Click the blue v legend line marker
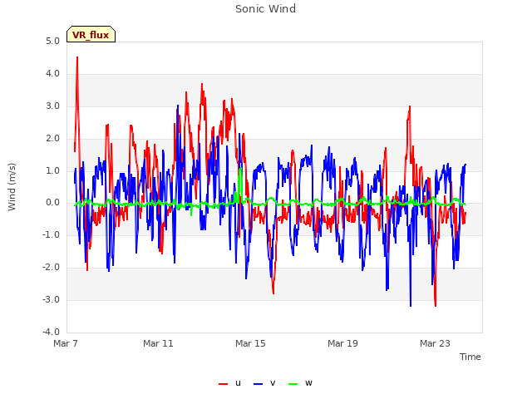 (x=259, y=384)
